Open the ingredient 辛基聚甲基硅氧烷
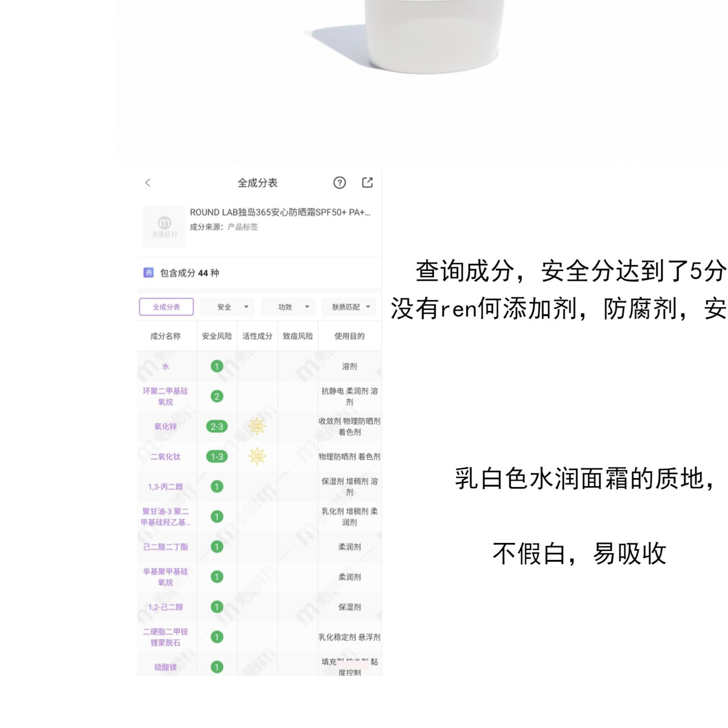 (165, 577)
